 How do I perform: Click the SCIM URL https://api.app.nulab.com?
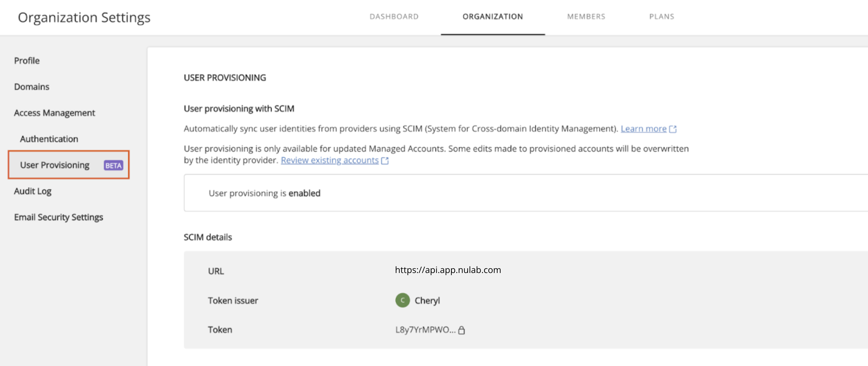(x=448, y=270)
